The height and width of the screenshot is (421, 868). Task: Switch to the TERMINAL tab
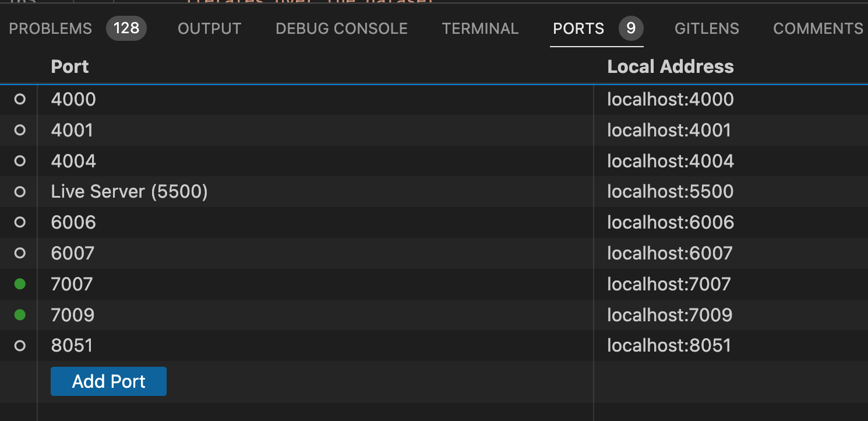(480, 28)
